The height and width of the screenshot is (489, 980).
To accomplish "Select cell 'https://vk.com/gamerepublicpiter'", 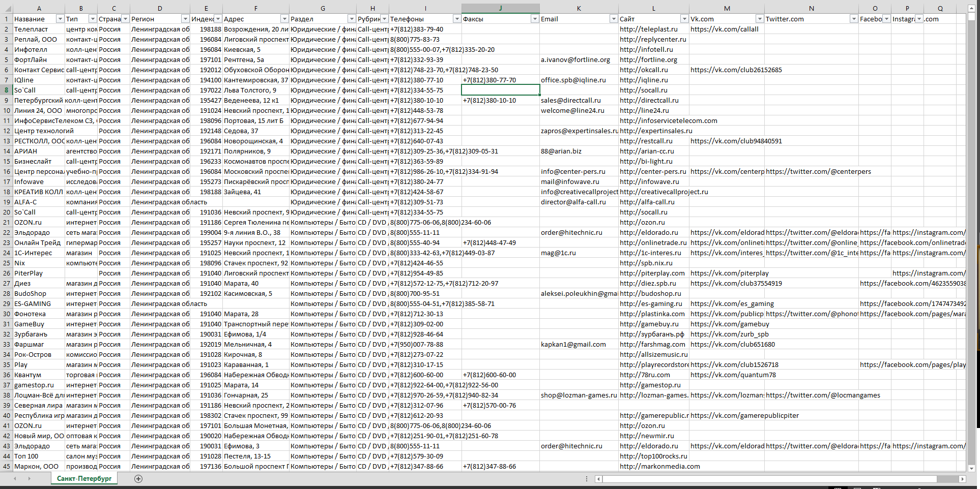I will pos(727,415).
